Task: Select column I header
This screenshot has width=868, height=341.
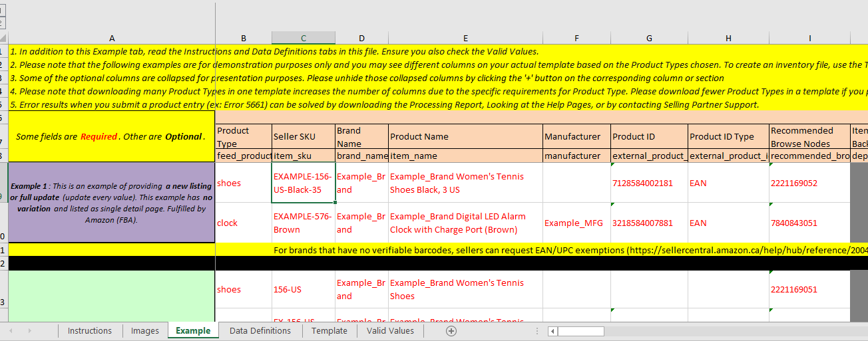Action: point(809,38)
